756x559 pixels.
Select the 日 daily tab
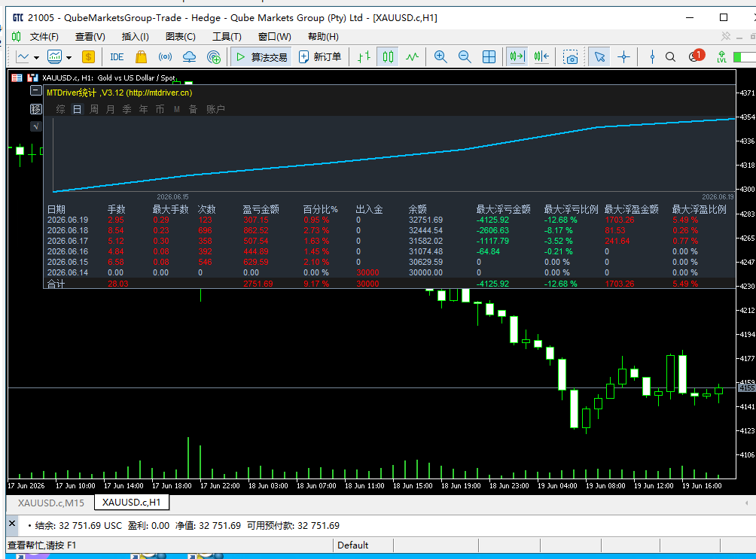click(x=77, y=109)
